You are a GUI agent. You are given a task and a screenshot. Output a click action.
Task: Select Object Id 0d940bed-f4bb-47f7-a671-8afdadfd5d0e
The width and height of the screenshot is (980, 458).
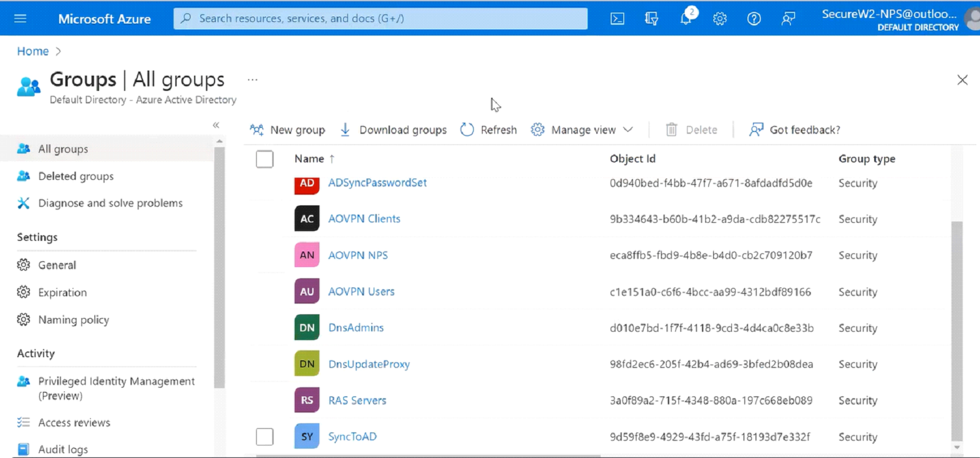(711, 183)
